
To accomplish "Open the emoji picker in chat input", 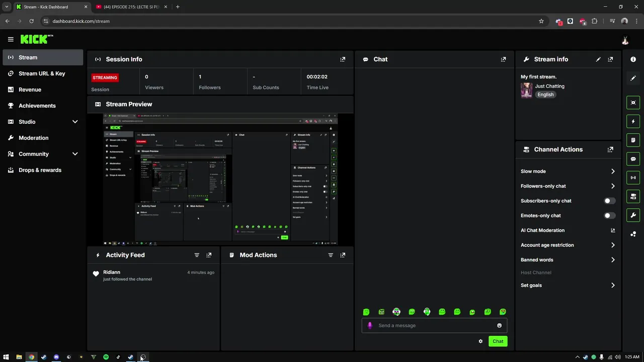I will [499, 325].
